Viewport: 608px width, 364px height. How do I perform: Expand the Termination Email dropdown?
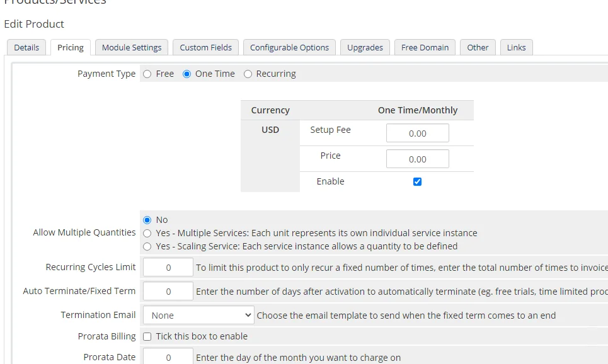click(x=198, y=315)
